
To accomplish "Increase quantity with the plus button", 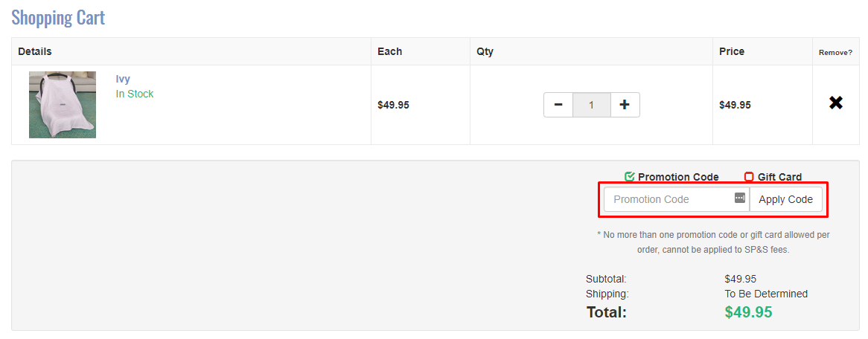I will click(625, 105).
